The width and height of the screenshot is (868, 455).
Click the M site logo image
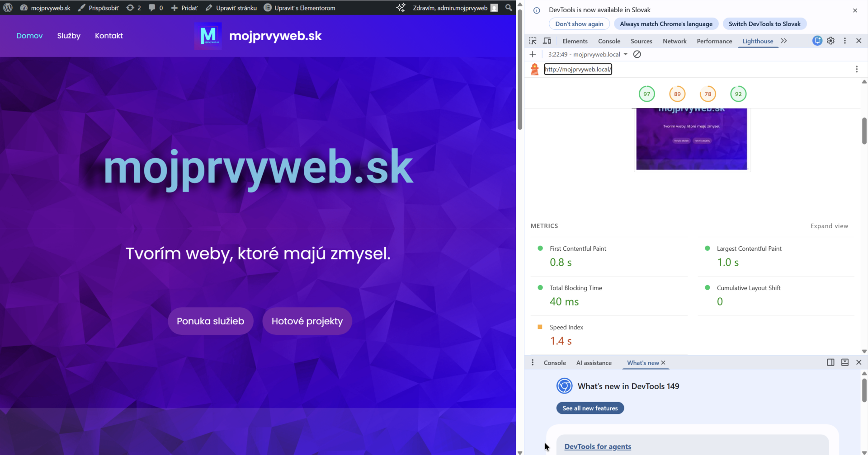(208, 36)
